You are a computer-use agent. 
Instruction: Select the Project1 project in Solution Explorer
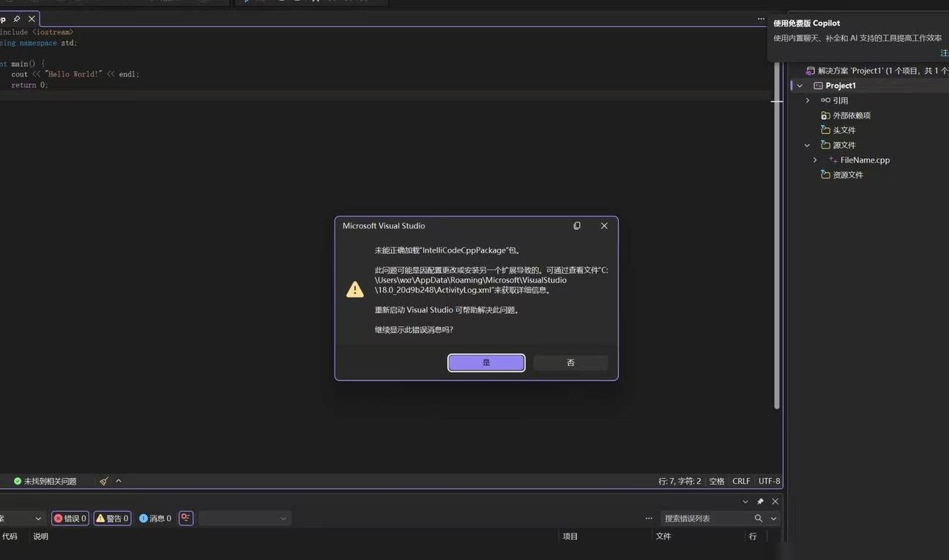841,86
